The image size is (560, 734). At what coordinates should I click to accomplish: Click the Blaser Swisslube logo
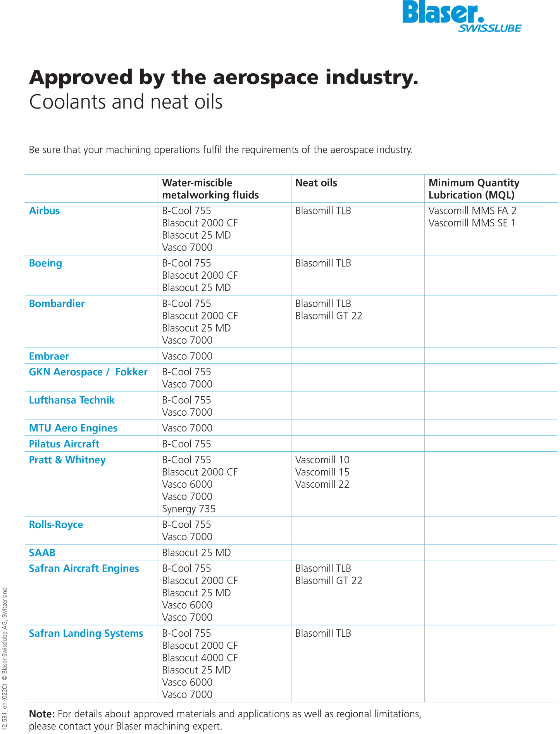click(x=462, y=16)
